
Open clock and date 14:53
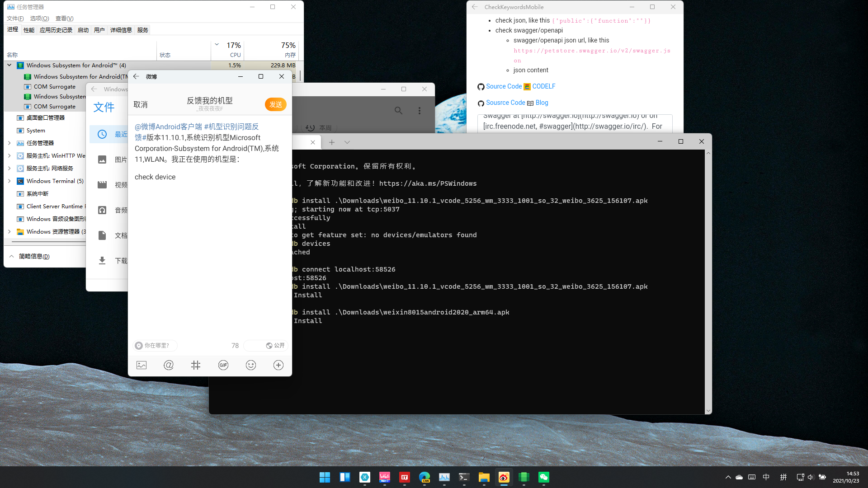point(846,477)
